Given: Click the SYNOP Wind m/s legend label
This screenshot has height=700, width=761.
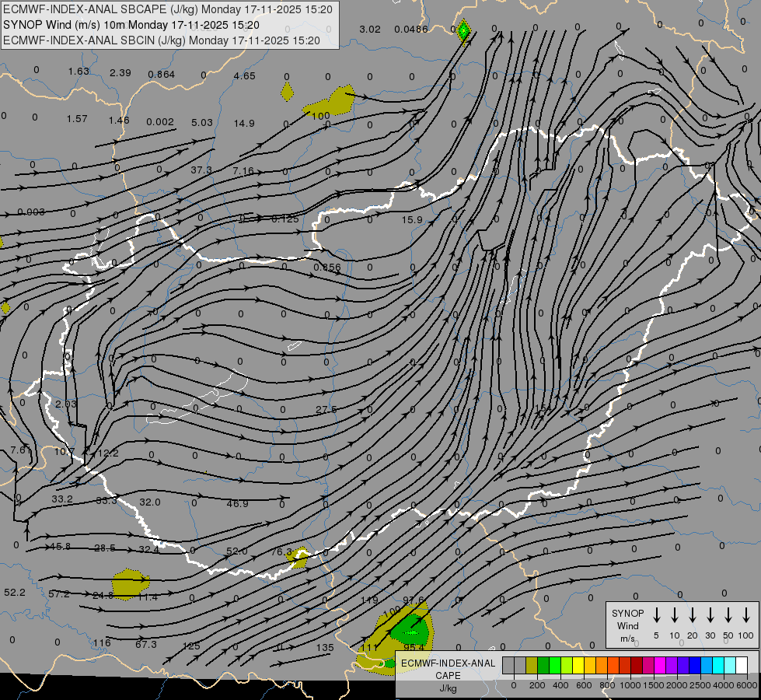Looking at the screenshot, I should click(627, 625).
